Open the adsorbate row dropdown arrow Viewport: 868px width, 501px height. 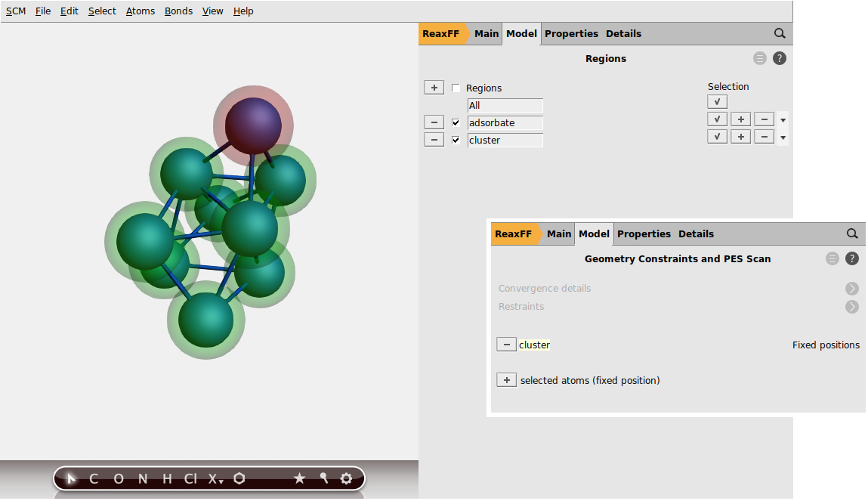[x=783, y=120]
